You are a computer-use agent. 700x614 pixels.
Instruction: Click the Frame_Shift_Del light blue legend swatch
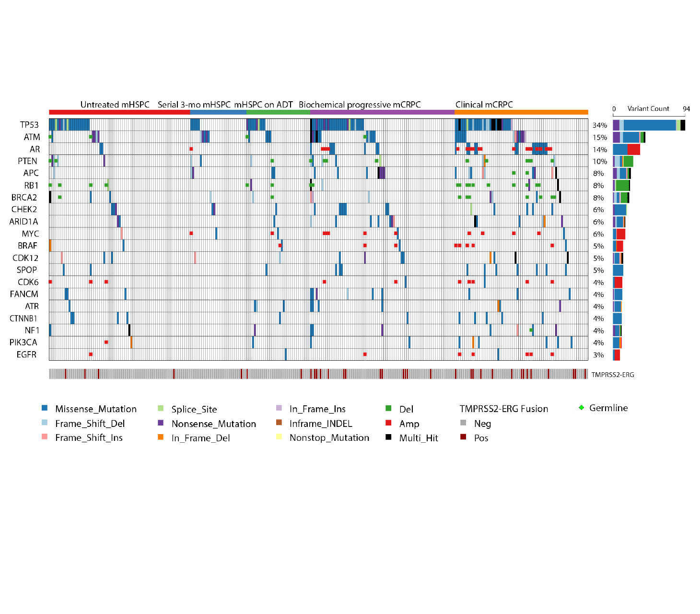(x=45, y=423)
